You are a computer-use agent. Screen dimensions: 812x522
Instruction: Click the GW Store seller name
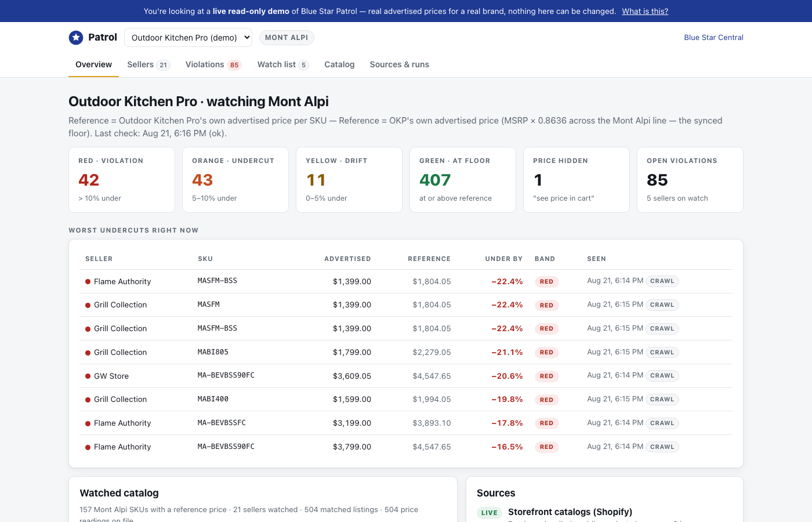(x=111, y=376)
